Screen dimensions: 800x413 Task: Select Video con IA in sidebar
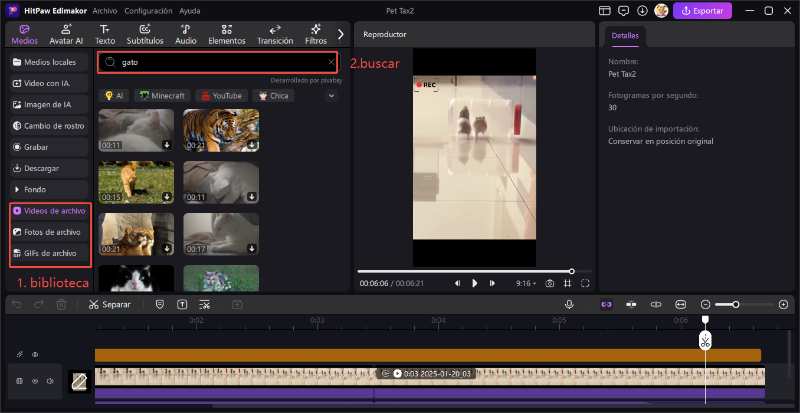(x=49, y=83)
